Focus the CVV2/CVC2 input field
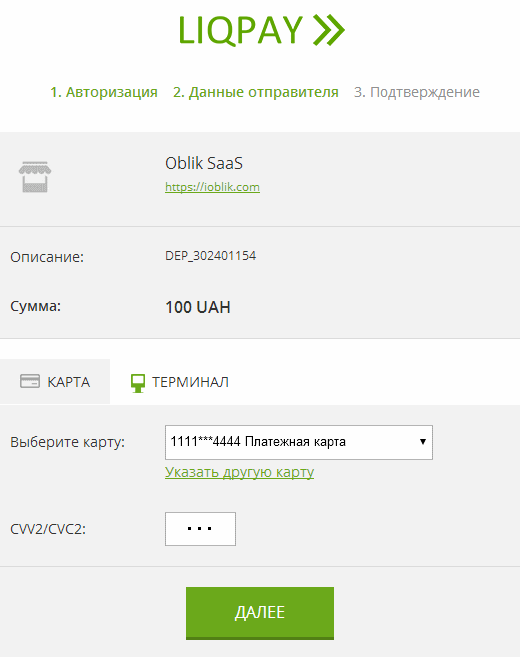The height and width of the screenshot is (657, 520). (200, 529)
